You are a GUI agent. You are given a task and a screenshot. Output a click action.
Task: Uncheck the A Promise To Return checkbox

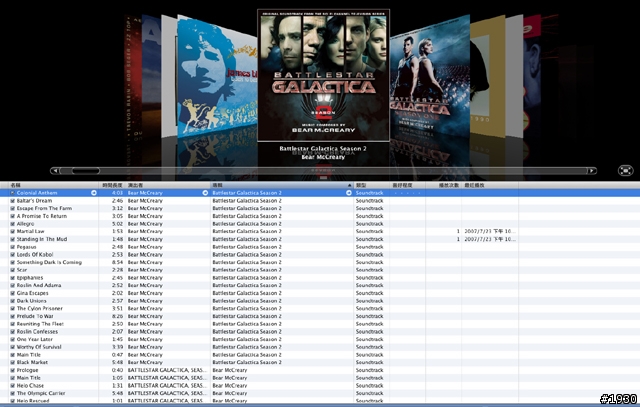click(12, 216)
